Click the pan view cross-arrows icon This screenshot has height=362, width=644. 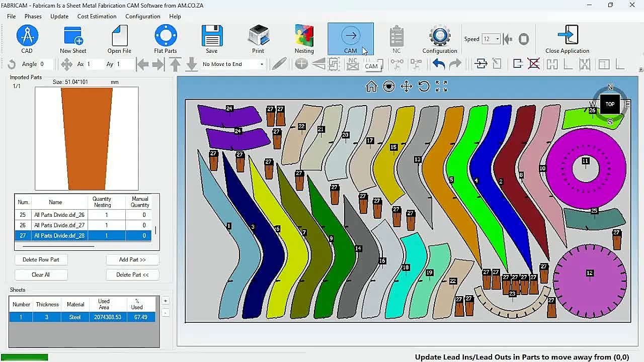pyautogui.click(x=407, y=86)
